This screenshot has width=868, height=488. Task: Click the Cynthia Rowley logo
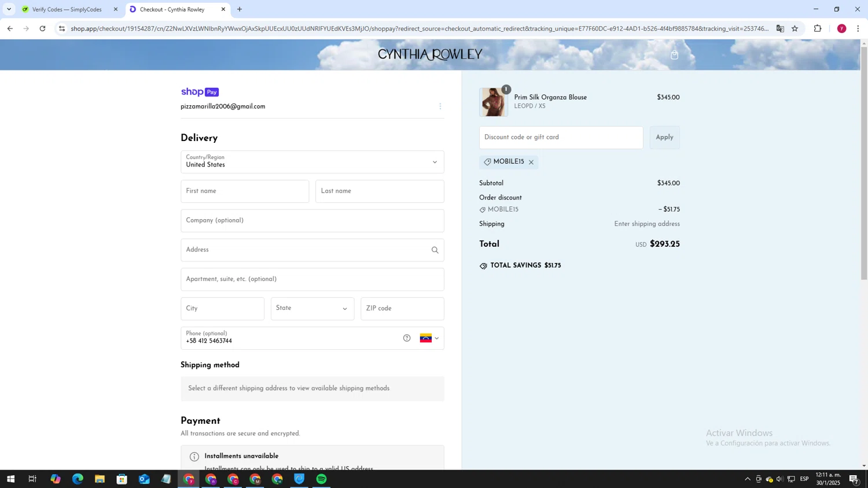[x=430, y=55]
